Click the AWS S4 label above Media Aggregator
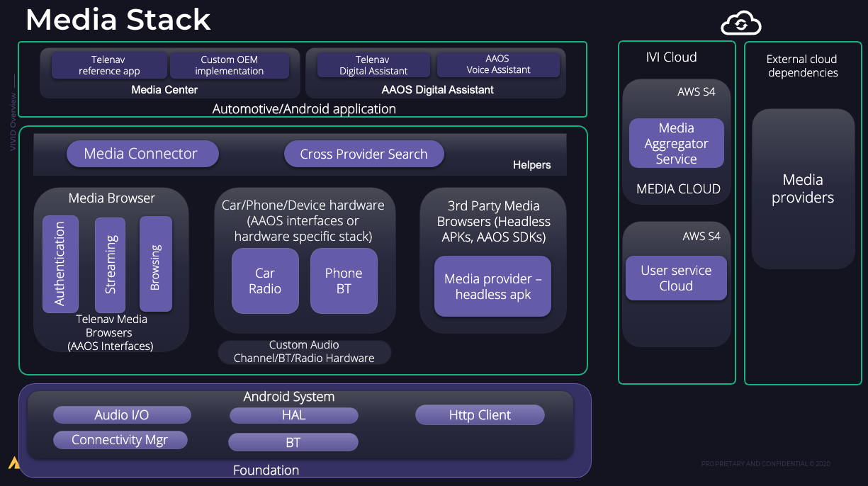The width and height of the screenshot is (868, 486). pos(697,92)
